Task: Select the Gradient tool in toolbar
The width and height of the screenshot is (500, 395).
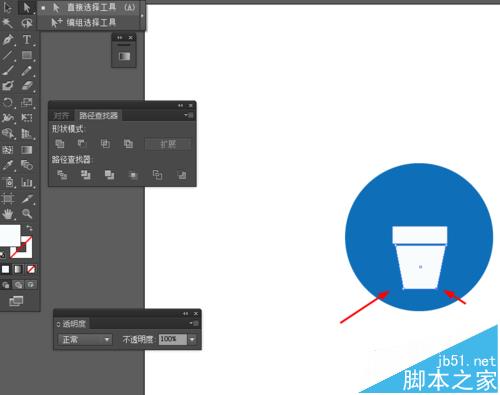Action: (x=27, y=150)
